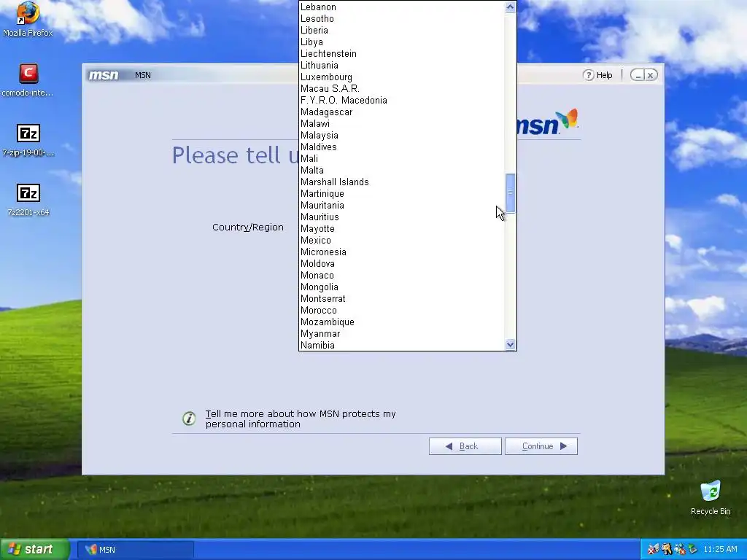Viewport: 747px width, 560px height.
Task: Choose Liechtenstein in the list
Action: (x=402, y=54)
